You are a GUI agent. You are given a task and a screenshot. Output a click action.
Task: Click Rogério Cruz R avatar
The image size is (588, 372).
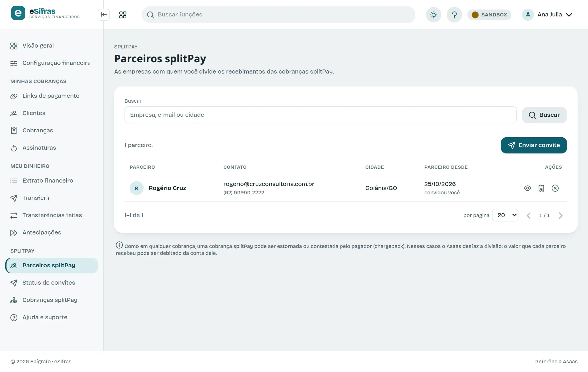point(137,188)
